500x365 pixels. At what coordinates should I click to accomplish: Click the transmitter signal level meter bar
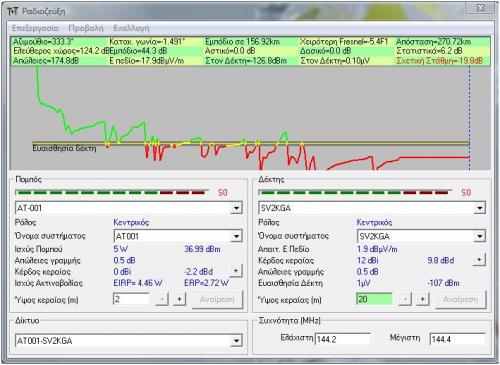coord(112,192)
